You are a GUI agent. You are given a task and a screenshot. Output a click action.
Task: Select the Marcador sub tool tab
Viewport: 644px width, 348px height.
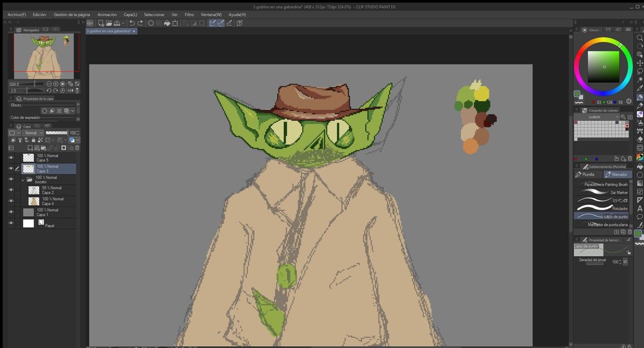pos(618,174)
